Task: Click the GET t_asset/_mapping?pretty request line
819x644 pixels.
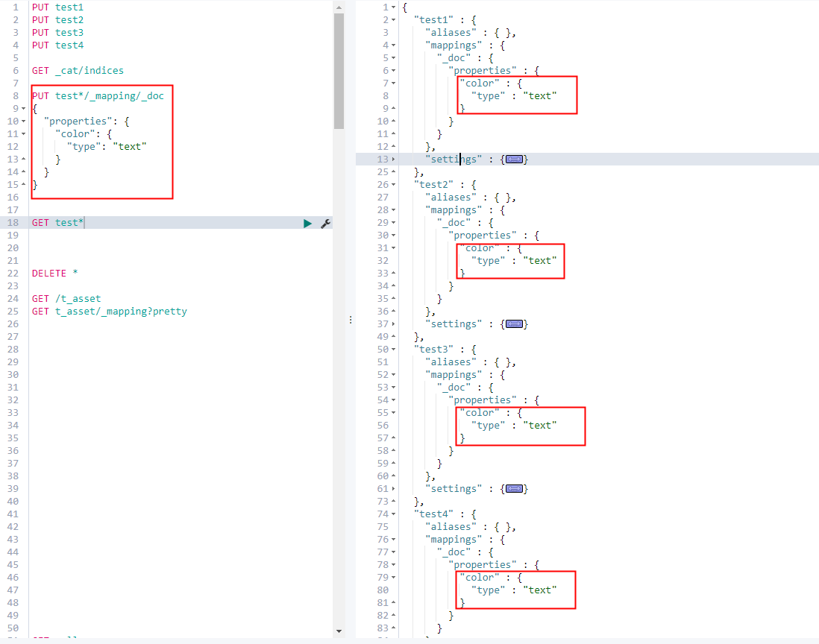Action: coord(109,312)
